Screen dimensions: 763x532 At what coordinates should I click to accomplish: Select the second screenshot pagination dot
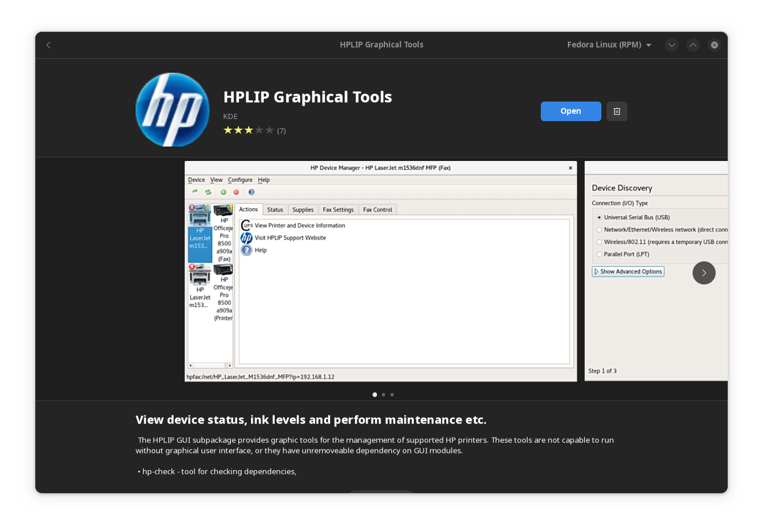point(383,395)
